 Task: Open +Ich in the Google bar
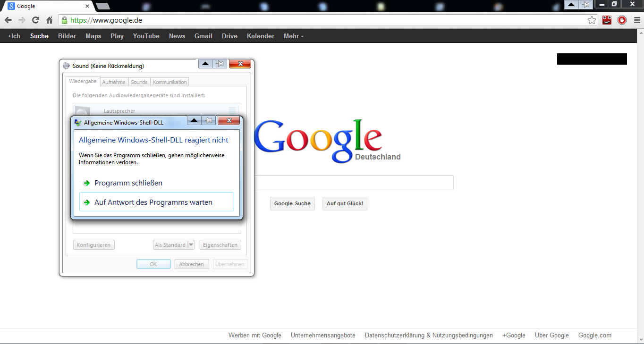14,36
